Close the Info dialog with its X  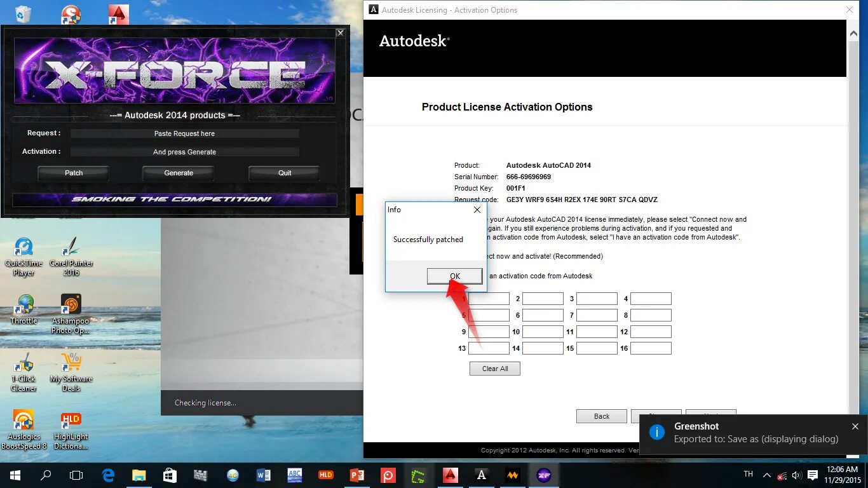477,210
